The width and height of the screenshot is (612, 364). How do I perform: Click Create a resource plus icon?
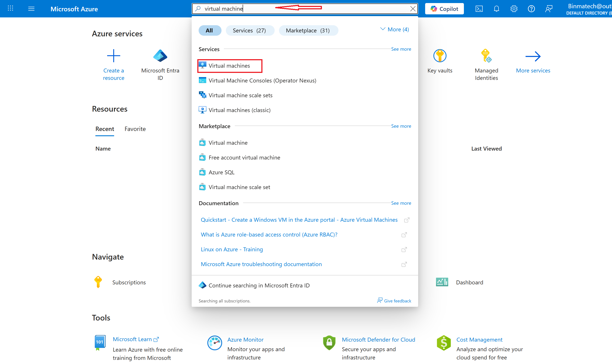113,56
